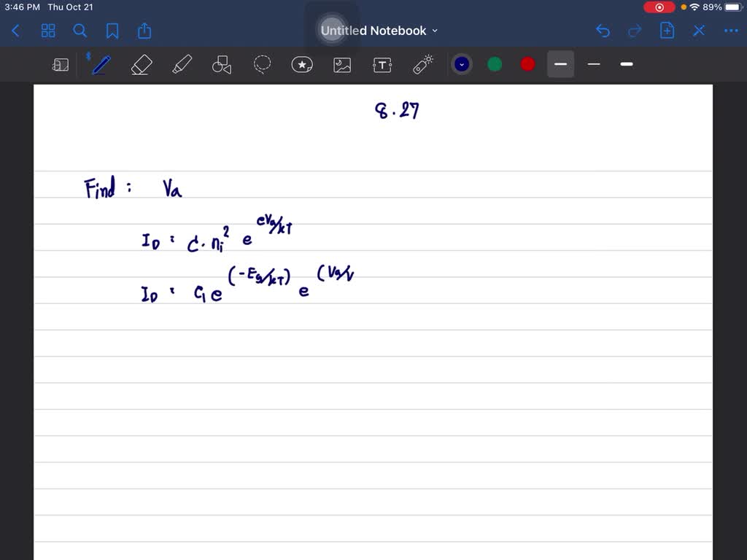This screenshot has height=560, width=747.
Task: Expand the blue pen color options
Action: [x=461, y=64]
